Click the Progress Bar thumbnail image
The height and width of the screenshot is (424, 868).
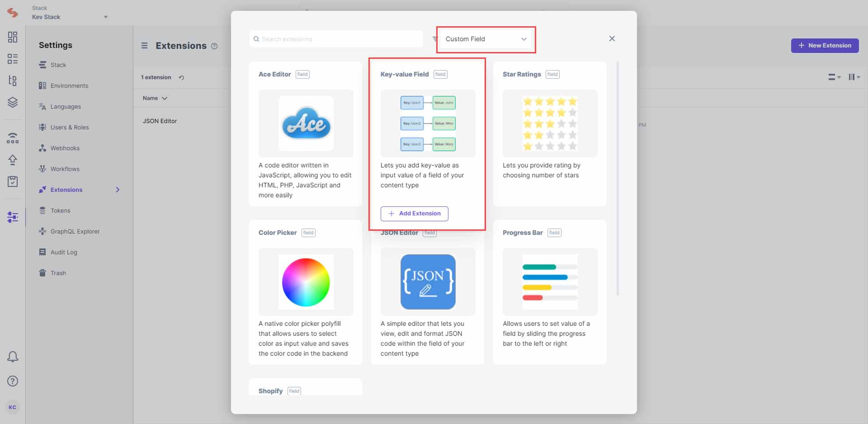(550, 282)
